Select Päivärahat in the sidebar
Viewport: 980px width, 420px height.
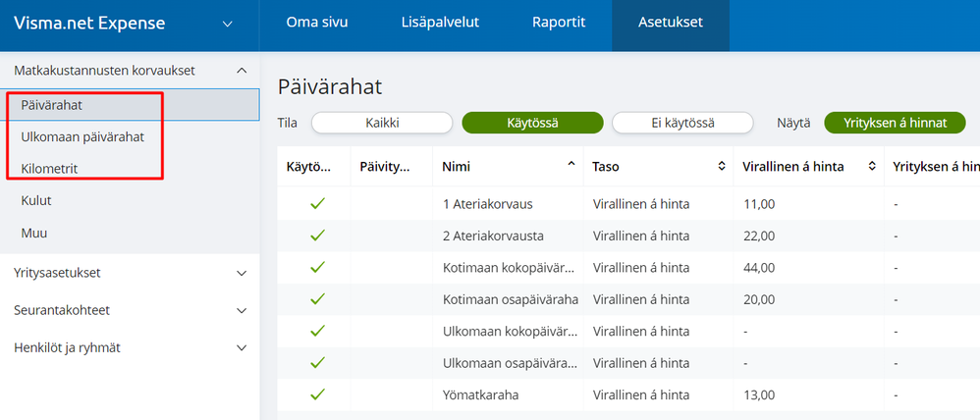(130, 104)
